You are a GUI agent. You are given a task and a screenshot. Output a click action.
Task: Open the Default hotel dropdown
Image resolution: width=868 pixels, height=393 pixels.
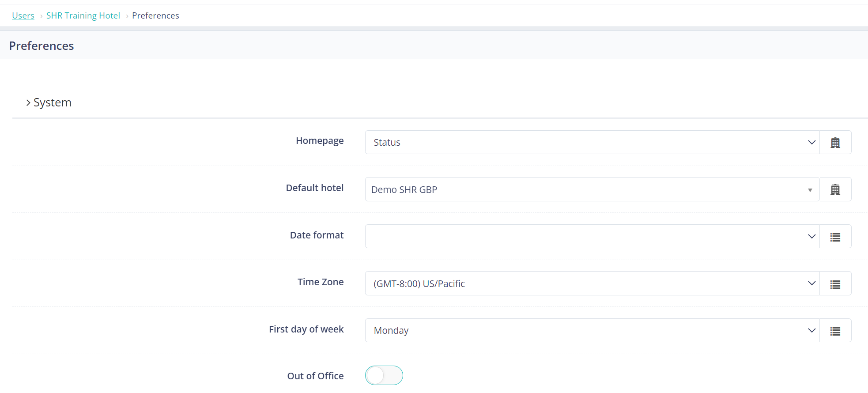point(593,189)
